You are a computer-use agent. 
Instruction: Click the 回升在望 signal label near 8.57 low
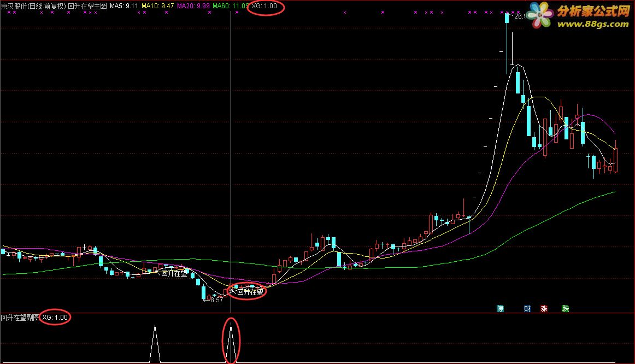(250, 291)
